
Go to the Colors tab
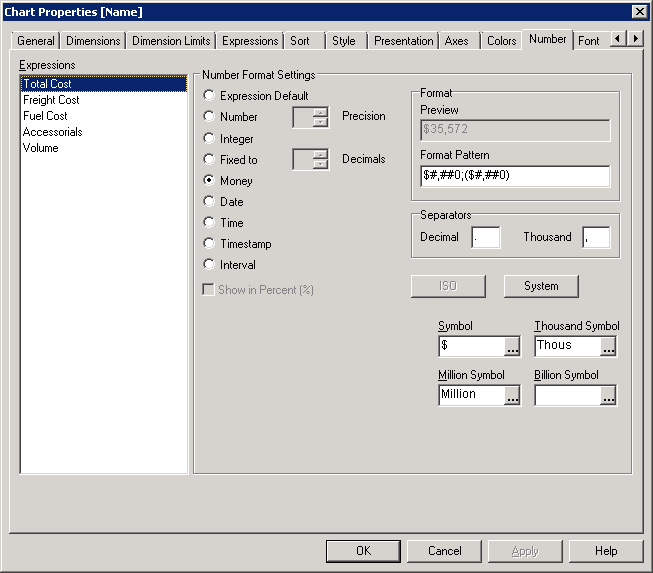coord(501,41)
